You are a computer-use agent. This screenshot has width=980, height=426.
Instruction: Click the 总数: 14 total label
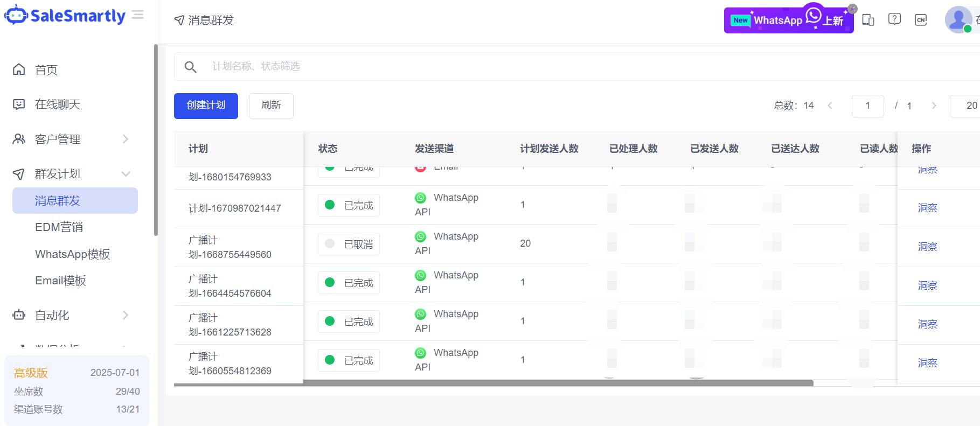(x=794, y=106)
